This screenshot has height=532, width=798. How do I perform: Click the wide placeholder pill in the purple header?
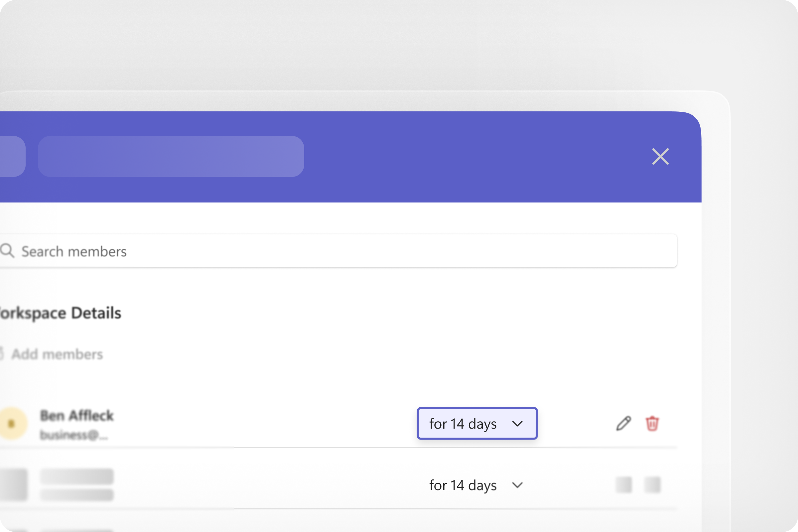tap(171, 156)
